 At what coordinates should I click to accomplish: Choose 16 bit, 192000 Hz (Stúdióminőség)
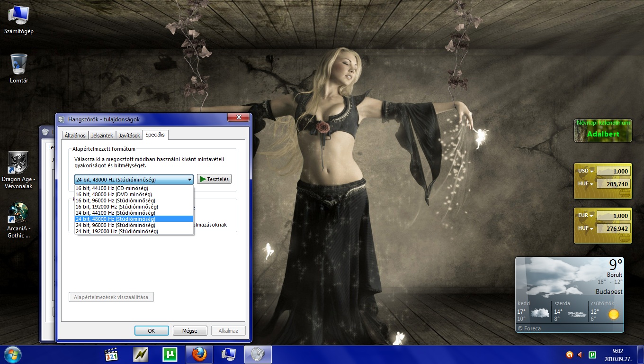point(134,207)
